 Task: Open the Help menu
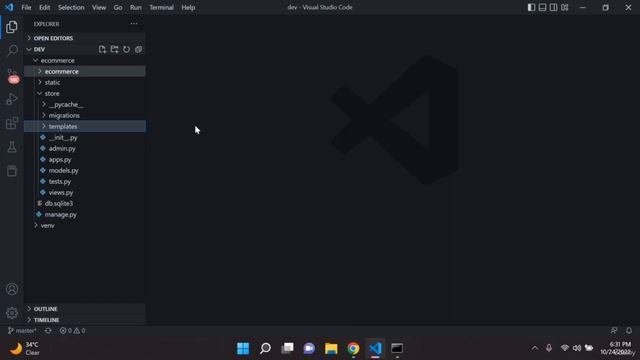coord(188,7)
